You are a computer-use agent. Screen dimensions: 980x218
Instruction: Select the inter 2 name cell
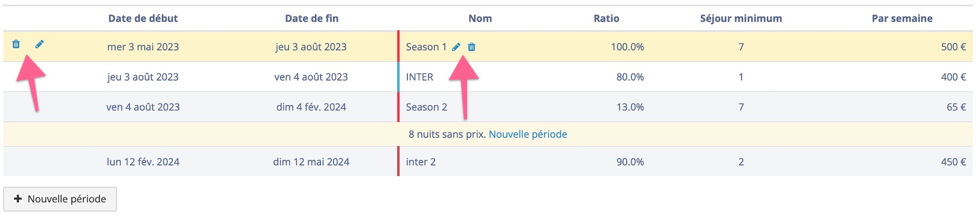(x=421, y=162)
